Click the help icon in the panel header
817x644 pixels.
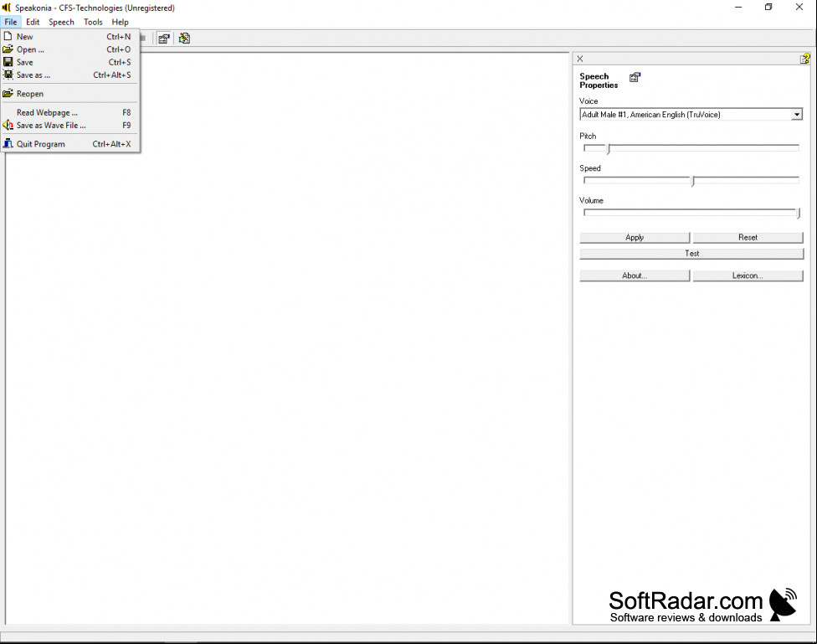point(804,59)
